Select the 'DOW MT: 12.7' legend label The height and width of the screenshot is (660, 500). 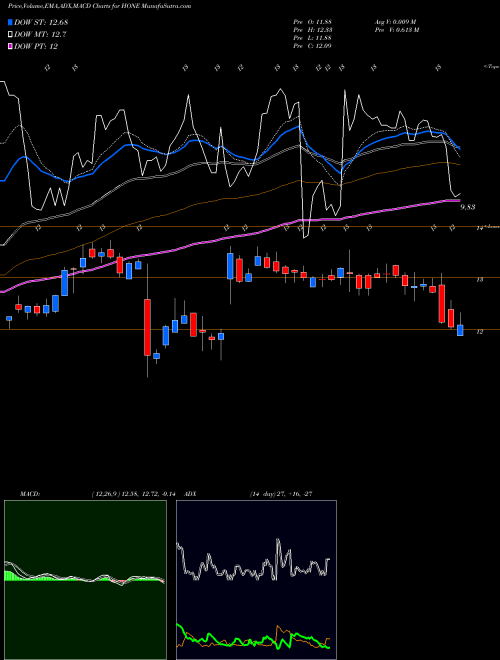[x=40, y=35]
